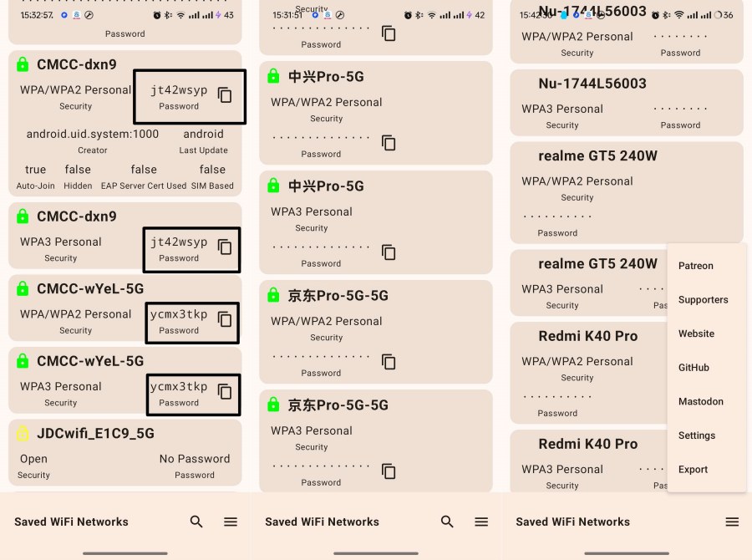Click Saved WiFi Networks title in middle screen
This screenshot has height=560, width=752.
click(x=323, y=522)
